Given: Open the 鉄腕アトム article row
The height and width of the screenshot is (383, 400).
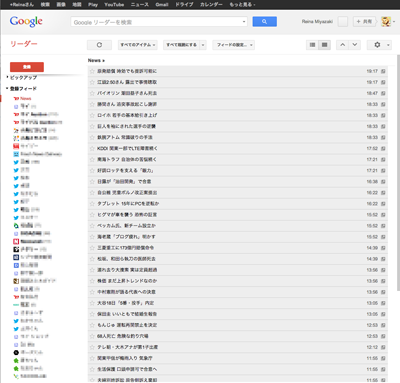Looking at the screenshot, I should pos(237,137).
